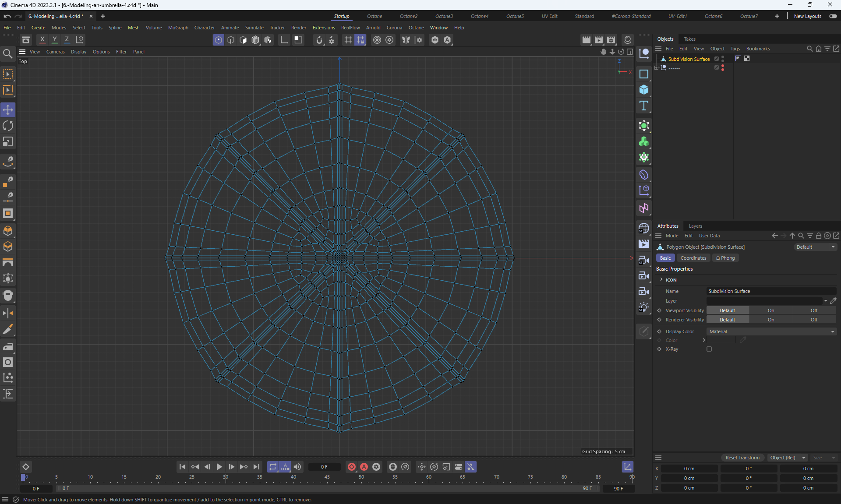Click the Reset Transform button
The width and height of the screenshot is (841, 504).
pos(742,458)
